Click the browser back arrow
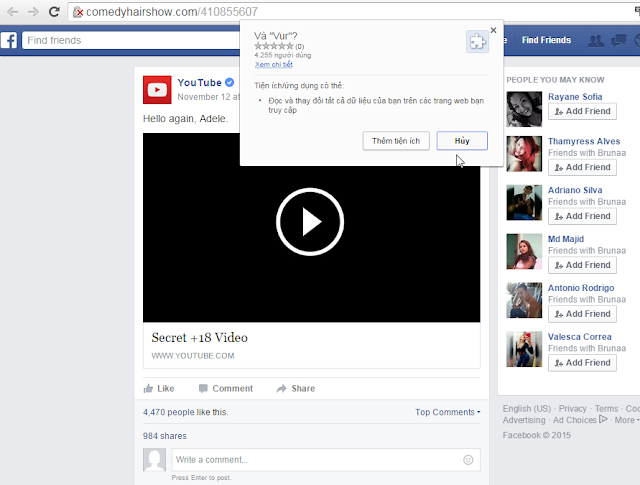This screenshot has width=640, height=485. (13, 11)
